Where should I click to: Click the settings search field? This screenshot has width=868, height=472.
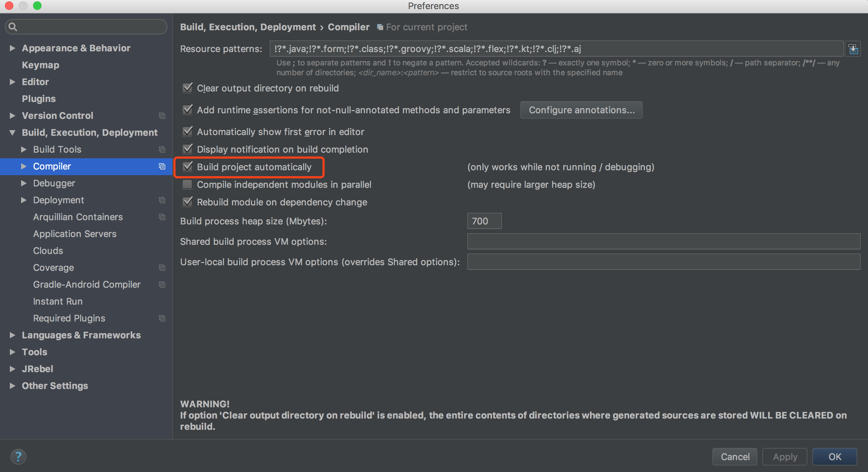(x=86, y=27)
